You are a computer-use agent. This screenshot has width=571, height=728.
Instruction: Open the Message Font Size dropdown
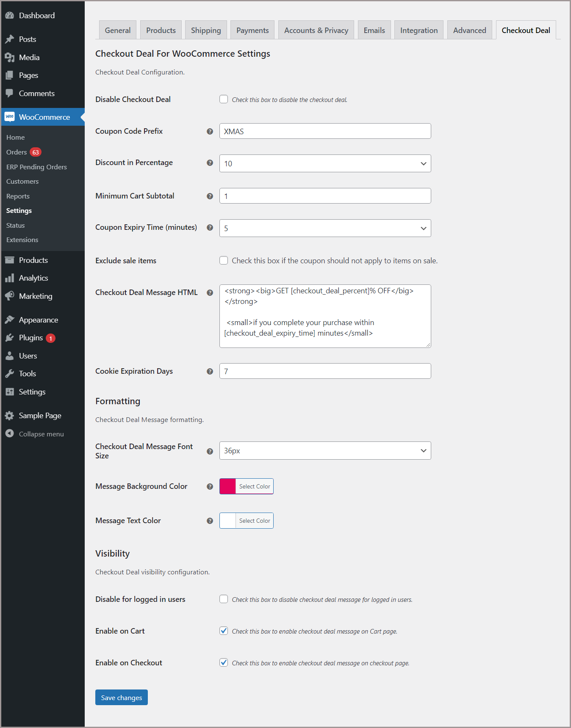pyautogui.click(x=325, y=451)
